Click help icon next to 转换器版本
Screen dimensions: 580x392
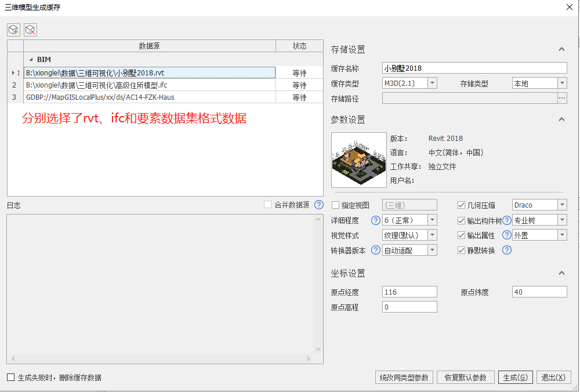(375, 251)
